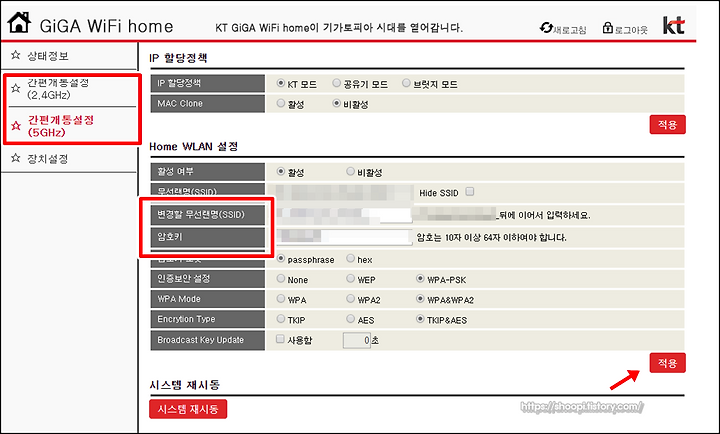
Task: Click the 새로고침 refresh icon
Action: tap(546, 28)
